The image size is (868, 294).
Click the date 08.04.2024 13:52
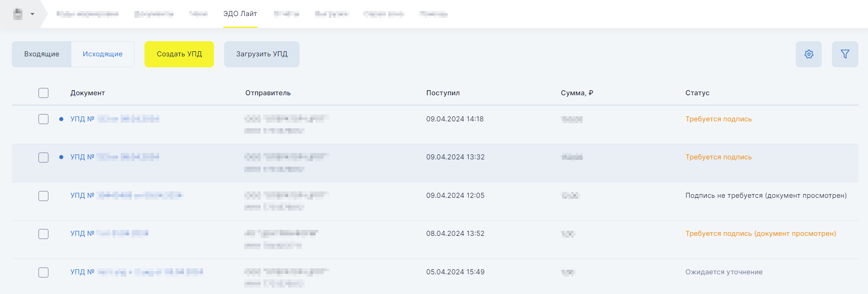[455, 234]
